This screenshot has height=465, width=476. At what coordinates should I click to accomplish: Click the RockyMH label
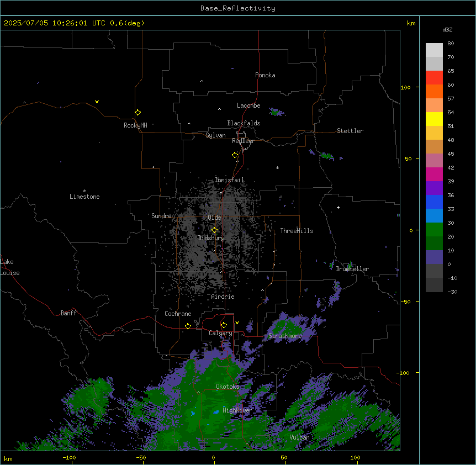point(135,125)
